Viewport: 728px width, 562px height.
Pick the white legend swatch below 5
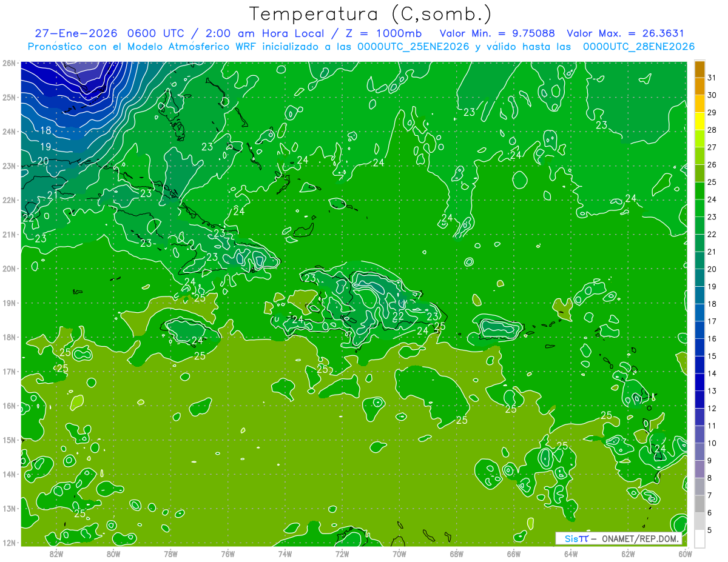pyautogui.click(x=699, y=538)
